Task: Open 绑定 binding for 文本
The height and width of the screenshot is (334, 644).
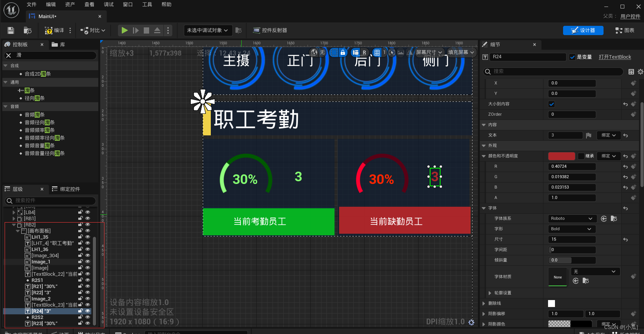Action: [x=609, y=135]
